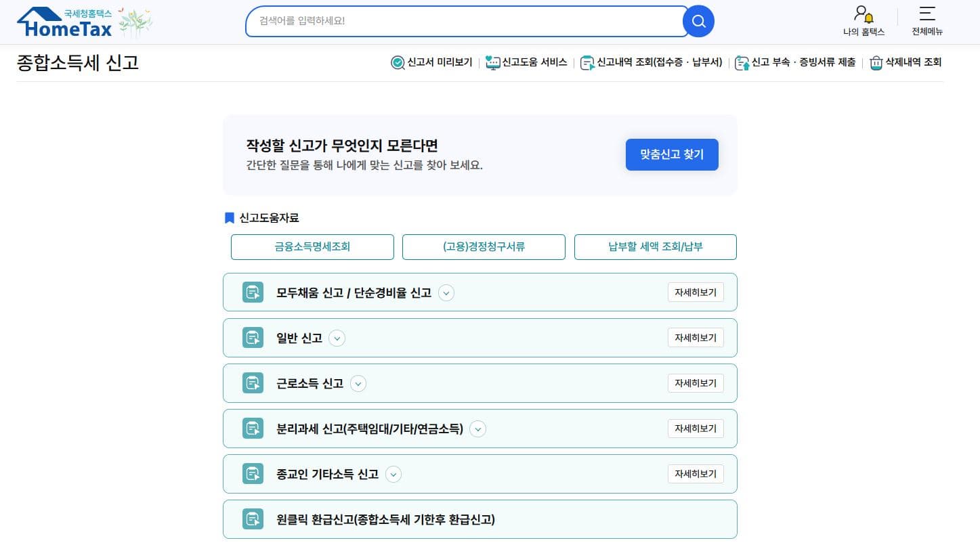Expand the 종교인 기타소득 신고 chevron

tap(393, 475)
